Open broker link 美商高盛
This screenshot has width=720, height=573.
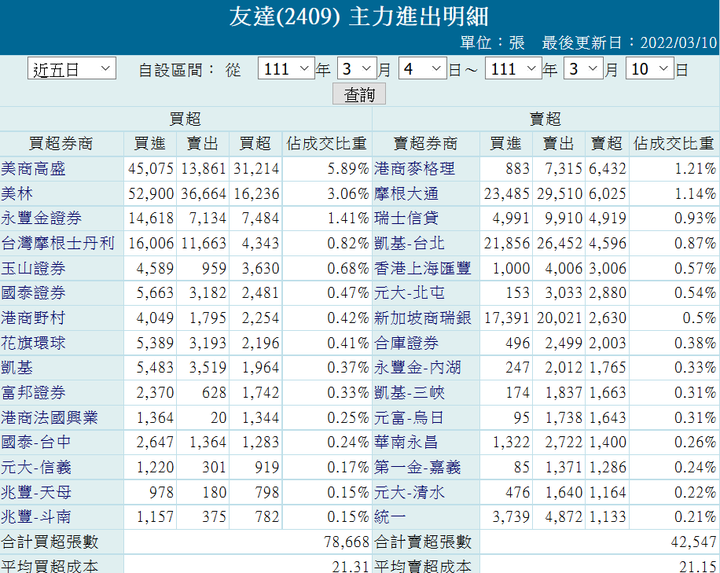pyautogui.click(x=33, y=169)
